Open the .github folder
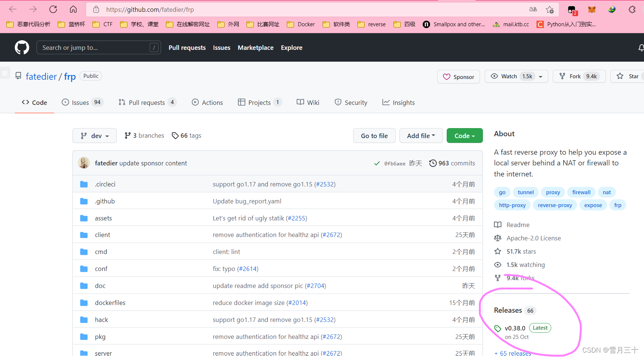The image size is (644, 357). click(105, 201)
